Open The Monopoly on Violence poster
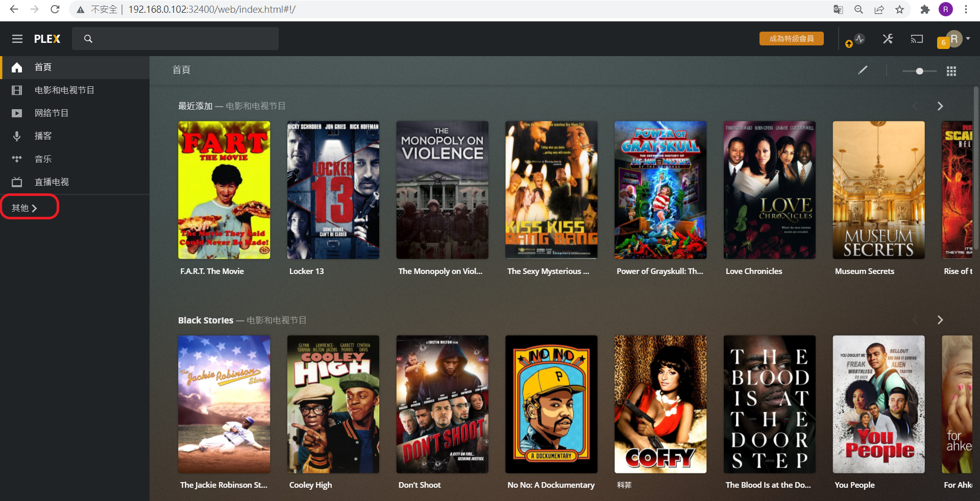The height and width of the screenshot is (501, 980). pyautogui.click(x=443, y=190)
